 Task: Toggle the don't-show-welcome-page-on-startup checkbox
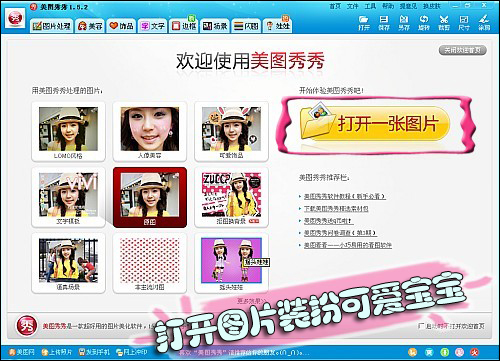point(421,326)
